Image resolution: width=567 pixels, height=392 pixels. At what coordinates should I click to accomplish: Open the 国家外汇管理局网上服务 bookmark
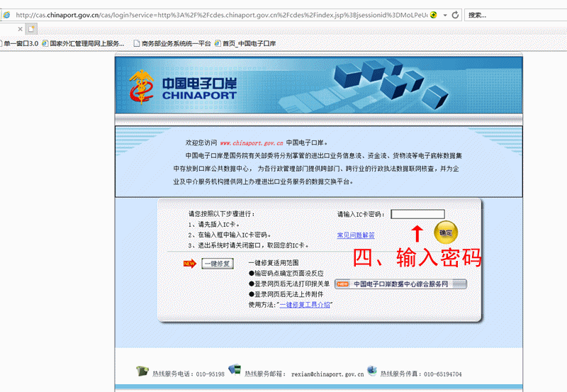pos(86,43)
